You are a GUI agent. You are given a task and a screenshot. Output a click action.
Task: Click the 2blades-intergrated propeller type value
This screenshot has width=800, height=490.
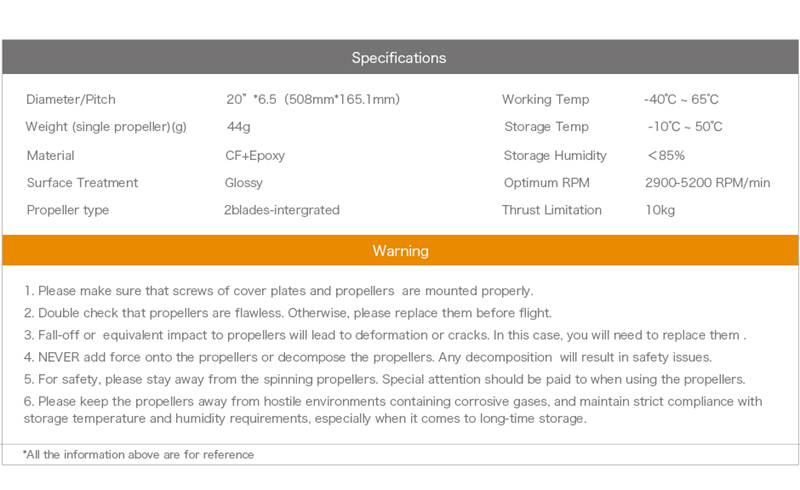coord(282,210)
